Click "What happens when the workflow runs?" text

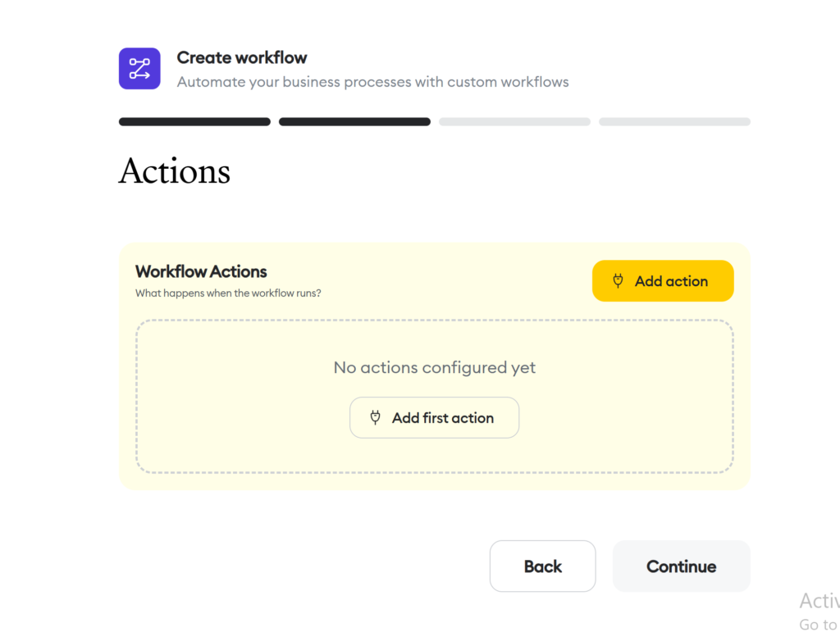tap(228, 293)
